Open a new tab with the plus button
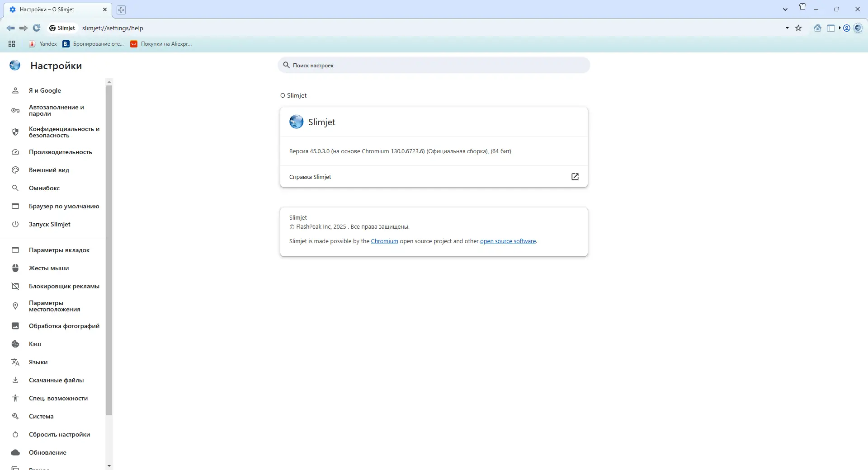Viewport: 868px width, 470px height. point(121,10)
